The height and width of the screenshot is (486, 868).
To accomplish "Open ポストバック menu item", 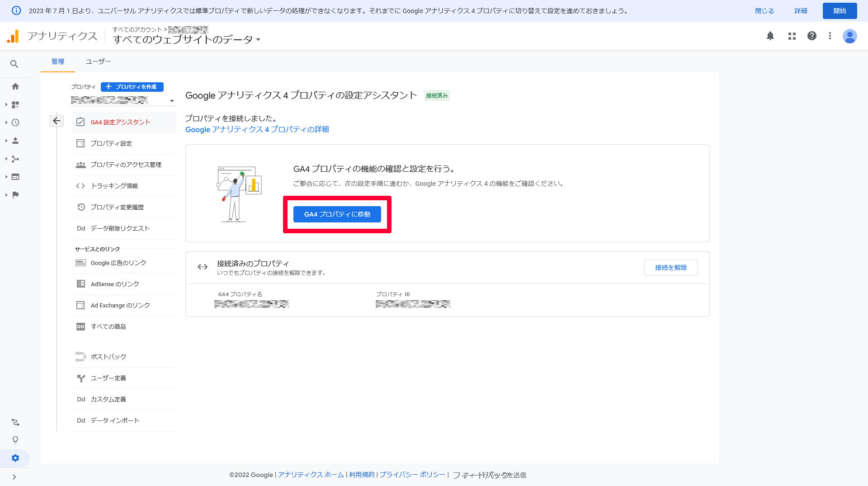I will tap(124, 357).
